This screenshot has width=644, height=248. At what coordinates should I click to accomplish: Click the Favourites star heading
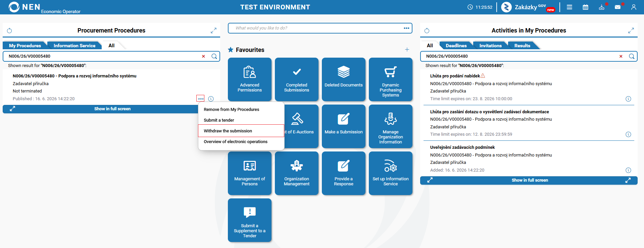246,50
